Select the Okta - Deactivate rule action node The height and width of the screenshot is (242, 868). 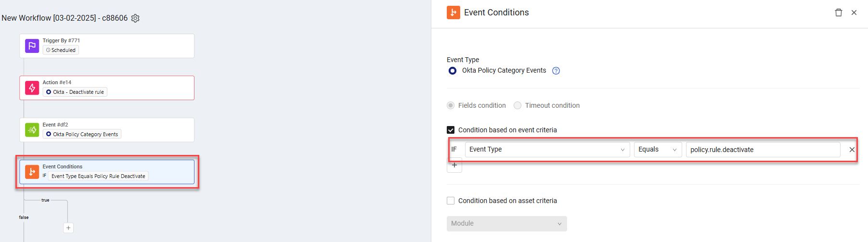click(107, 88)
